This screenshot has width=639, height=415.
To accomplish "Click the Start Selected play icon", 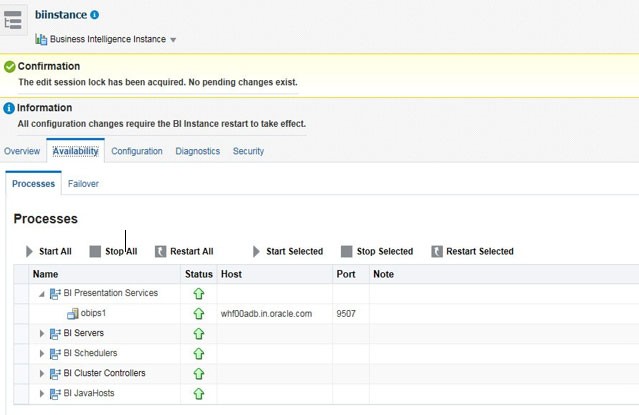I will (x=256, y=252).
